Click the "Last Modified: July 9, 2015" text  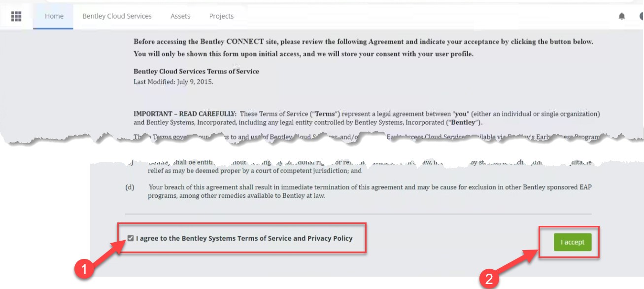(173, 82)
